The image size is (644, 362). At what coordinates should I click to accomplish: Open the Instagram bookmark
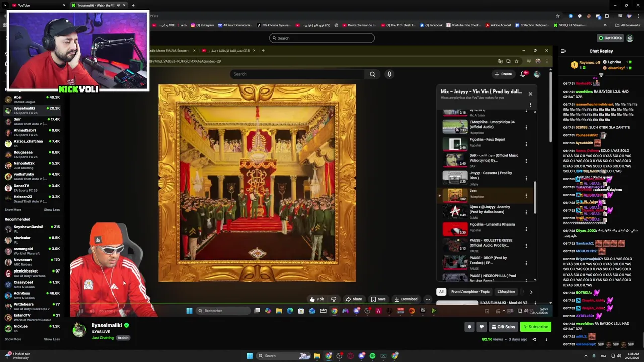pos(203,25)
